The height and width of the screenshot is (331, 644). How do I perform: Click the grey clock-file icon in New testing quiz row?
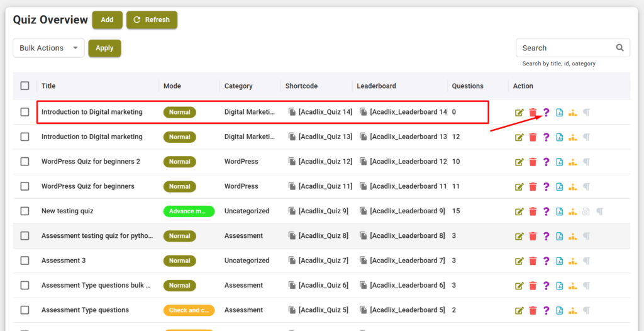586,212
